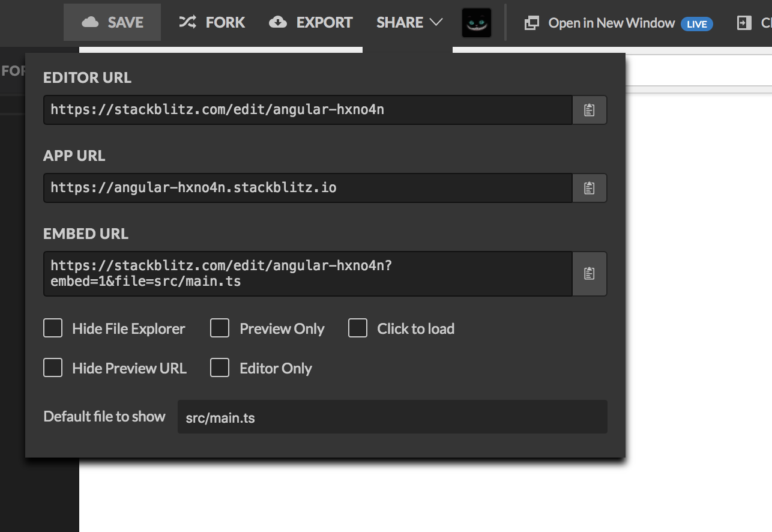Viewport: 772px width, 532px height.
Task: Check the Click to load option
Action: (x=358, y=328)
